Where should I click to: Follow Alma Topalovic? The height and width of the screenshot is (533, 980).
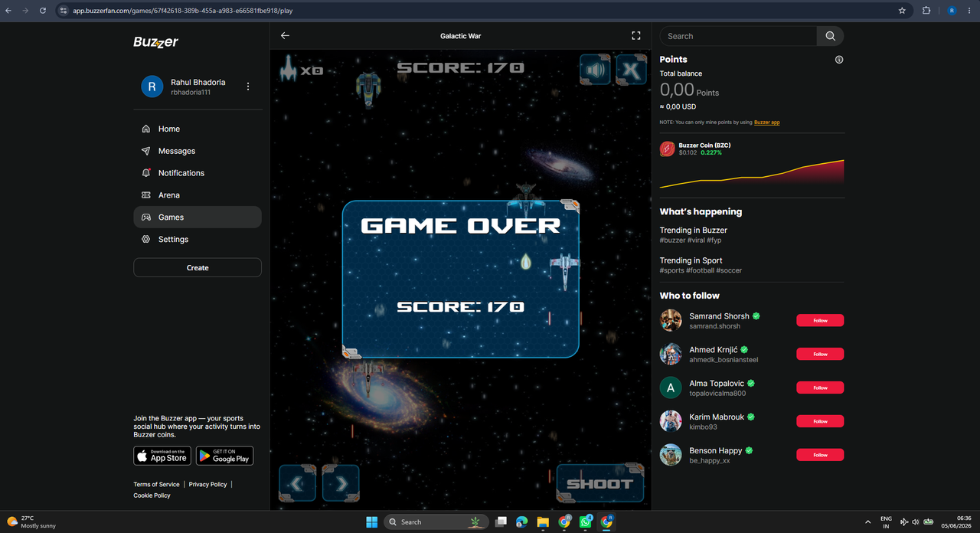click(820, 387)
